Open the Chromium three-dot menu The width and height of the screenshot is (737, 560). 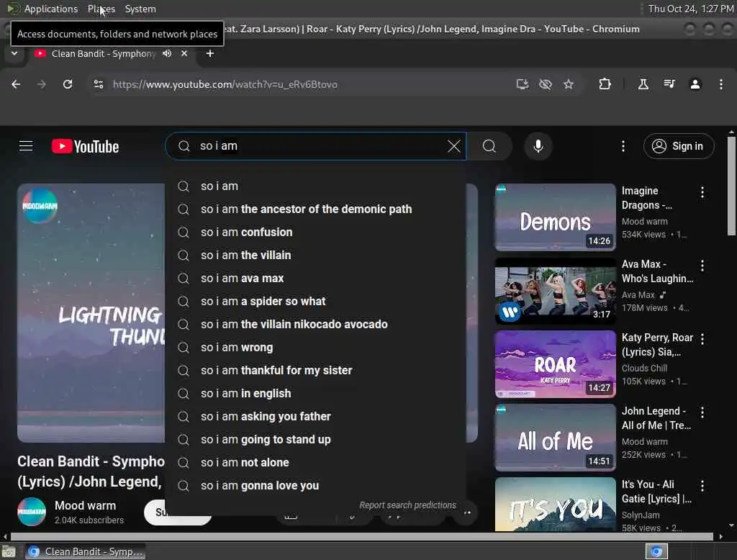pyautogui.click(x=721, y=84)
